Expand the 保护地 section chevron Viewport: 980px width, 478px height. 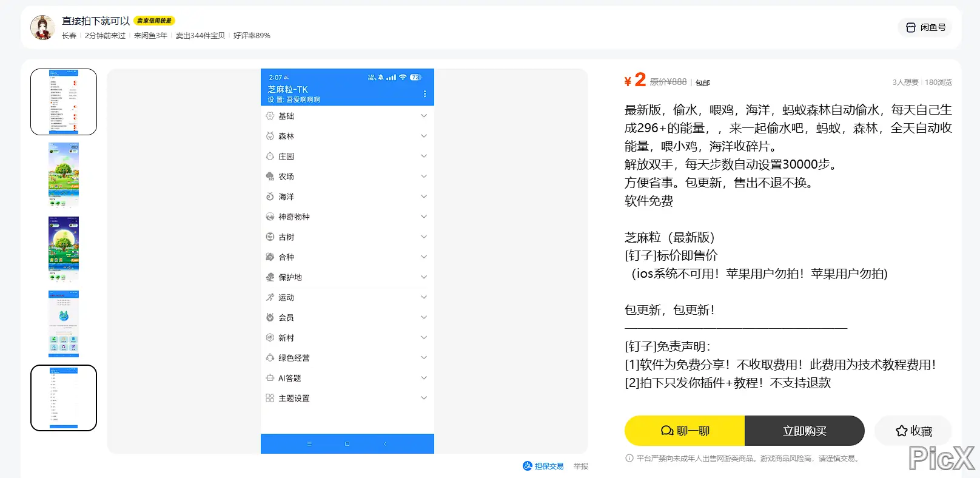point(424,277)
